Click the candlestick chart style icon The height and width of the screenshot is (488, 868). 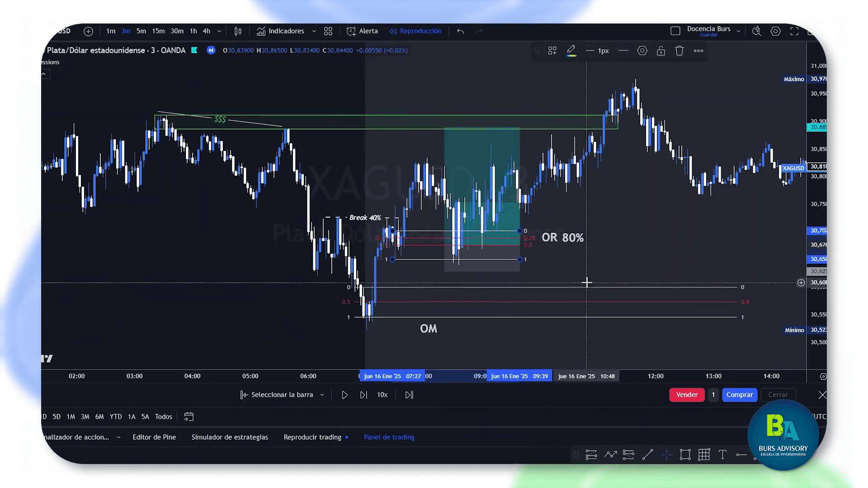(238, 31)
